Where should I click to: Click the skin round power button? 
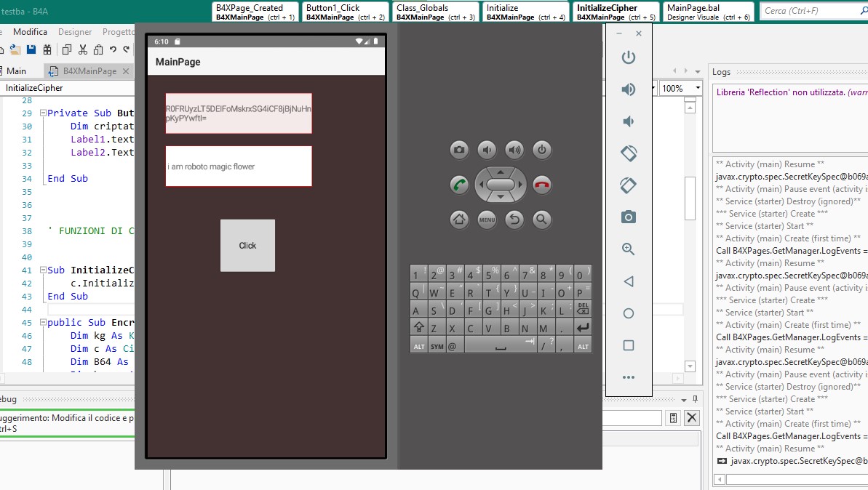tap(542, 150)
